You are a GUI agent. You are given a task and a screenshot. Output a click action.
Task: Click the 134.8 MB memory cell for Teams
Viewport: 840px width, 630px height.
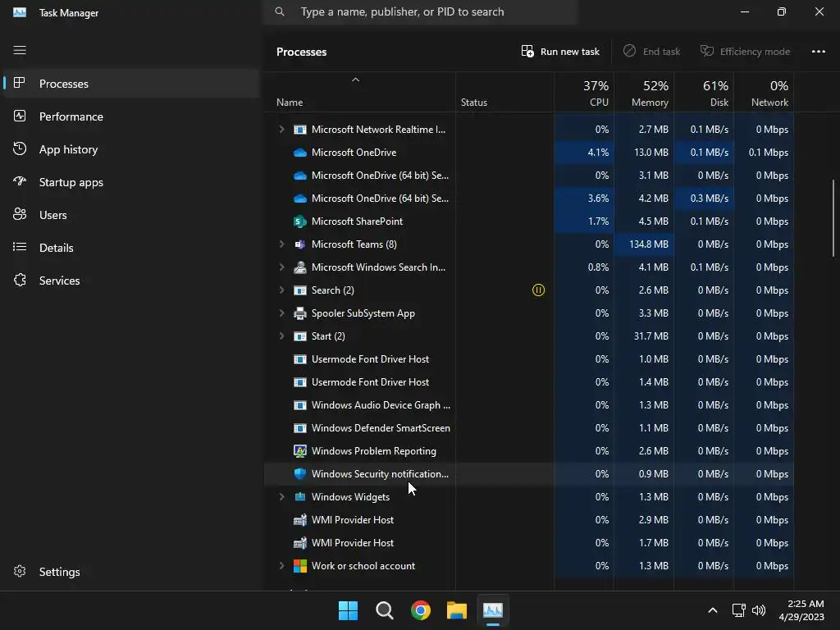tap(645, 244)
